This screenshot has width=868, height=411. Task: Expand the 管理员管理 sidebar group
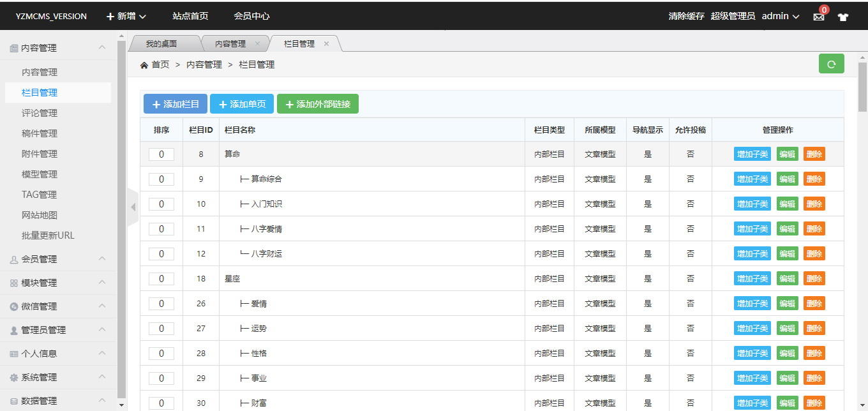coord(101,329)
